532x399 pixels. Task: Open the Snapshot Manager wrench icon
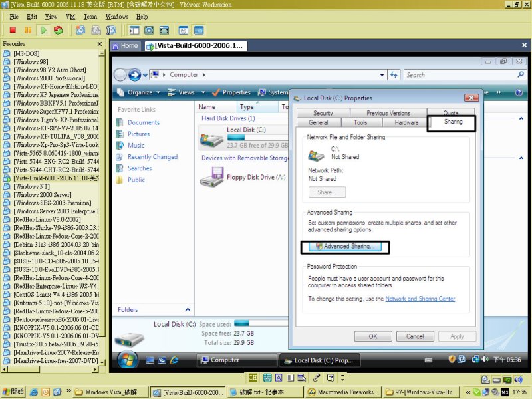[111, 30]
